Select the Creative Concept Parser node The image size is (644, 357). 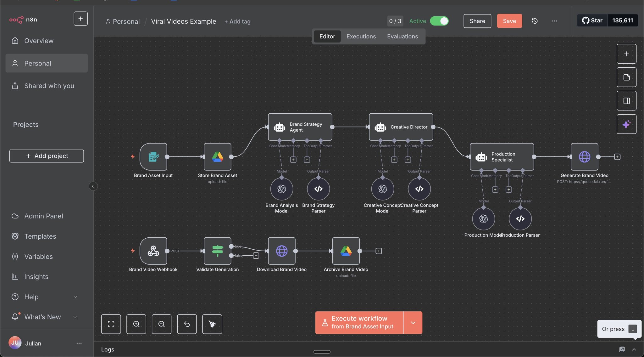point(419,189)
